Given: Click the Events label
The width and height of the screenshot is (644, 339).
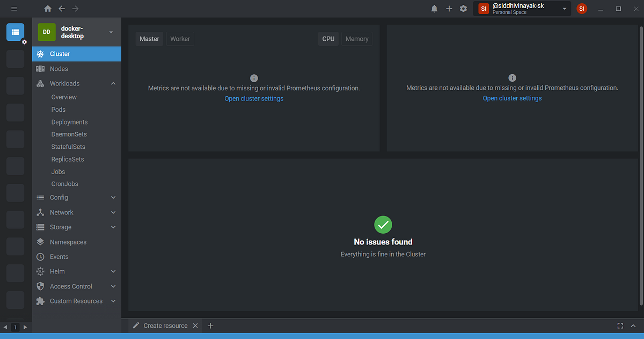Looking at the screenshot, I should (59, 257).
